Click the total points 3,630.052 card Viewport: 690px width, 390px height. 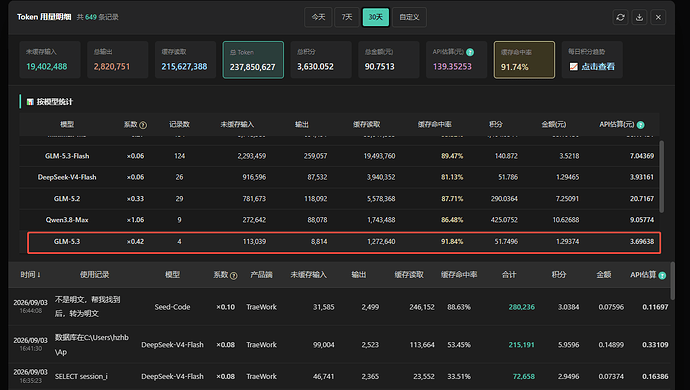tap(321, 60)
